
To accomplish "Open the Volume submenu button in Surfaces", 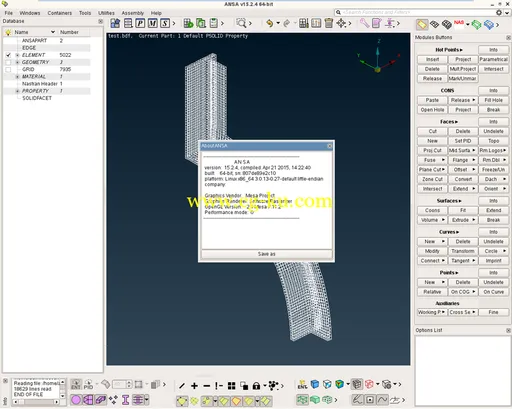I will 432,220.
